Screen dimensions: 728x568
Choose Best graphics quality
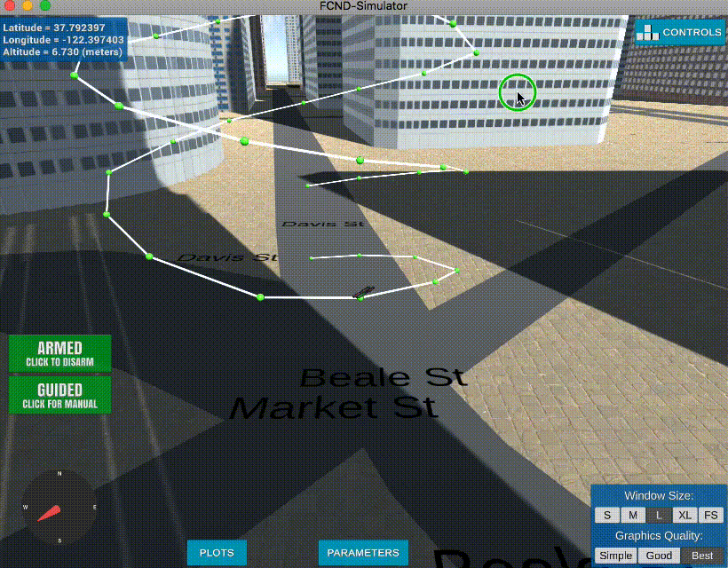[702, 556]
